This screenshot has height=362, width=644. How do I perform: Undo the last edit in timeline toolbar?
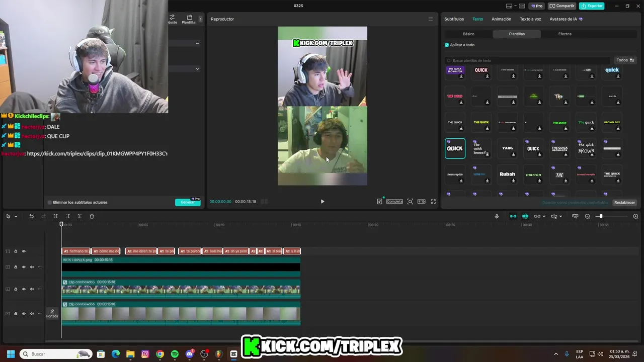click(x=31, y=216)
